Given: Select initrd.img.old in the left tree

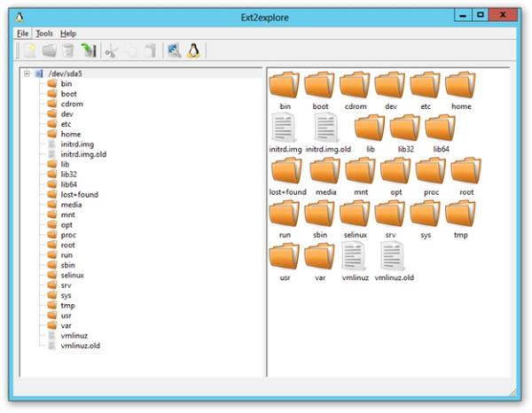Looking at the screenshot, I should pyautogui.click(x=83, y=154).
